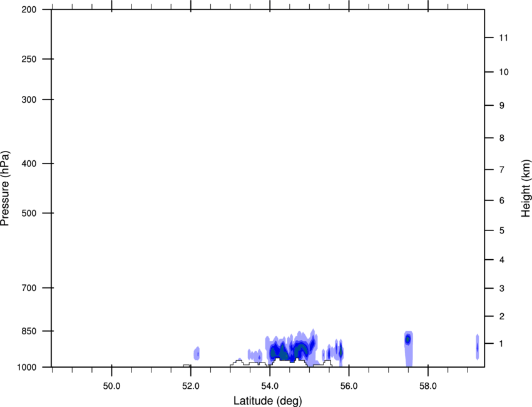Image resolution: width=532 pixels, height=407 pixels.
Task: Click the isolated contour blob near latitude 57.5
Action: pos(408,340)
